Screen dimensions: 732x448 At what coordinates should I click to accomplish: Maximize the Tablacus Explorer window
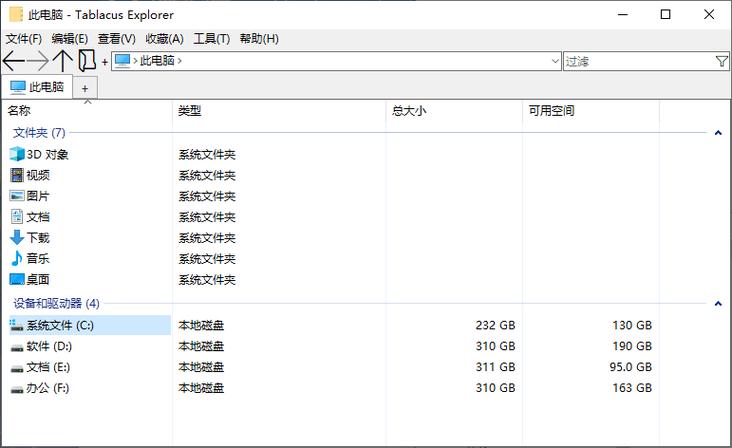pos(666,14)
